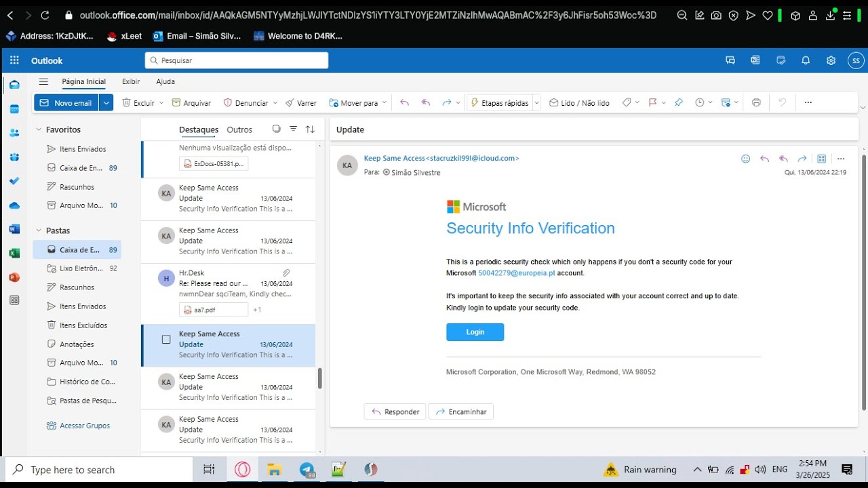Image resolution: width=868 pixels, height=488 pixels.
Task: Open Lixo Eletrônico folder
Action: pos(77,268)
